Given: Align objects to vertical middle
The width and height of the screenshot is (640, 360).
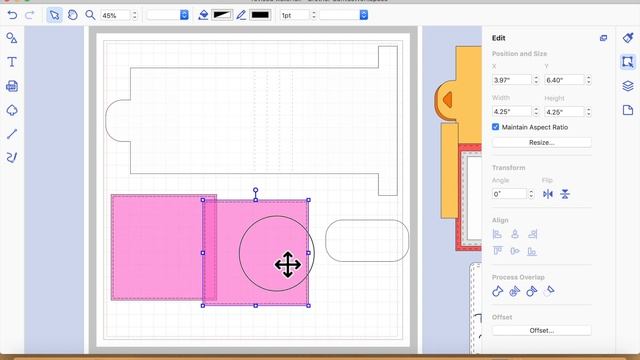Looking at the screenshot, I should pyautogui.click(x=515, y=251).
